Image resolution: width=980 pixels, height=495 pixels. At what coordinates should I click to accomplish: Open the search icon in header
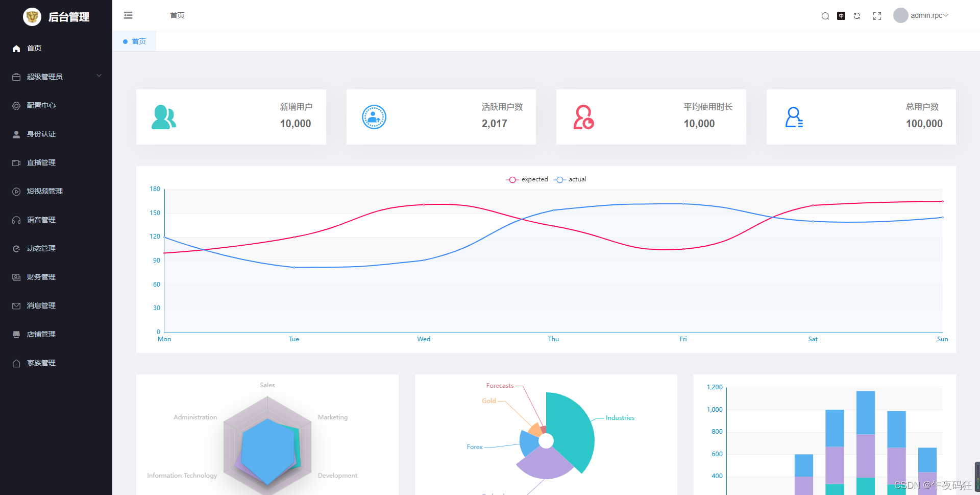click(x=825, y=16)
